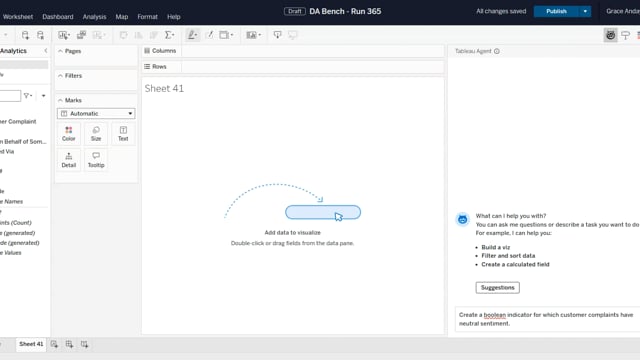Open the Publish dropdown arrow
Screen dimensions: 640x360
tap(585, 11)
